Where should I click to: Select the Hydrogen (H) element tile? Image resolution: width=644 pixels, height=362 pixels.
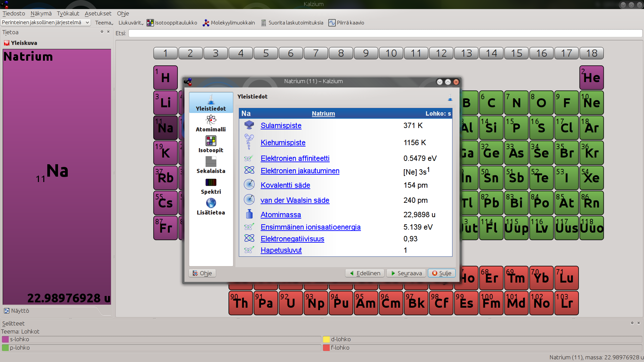click(165, 77)
